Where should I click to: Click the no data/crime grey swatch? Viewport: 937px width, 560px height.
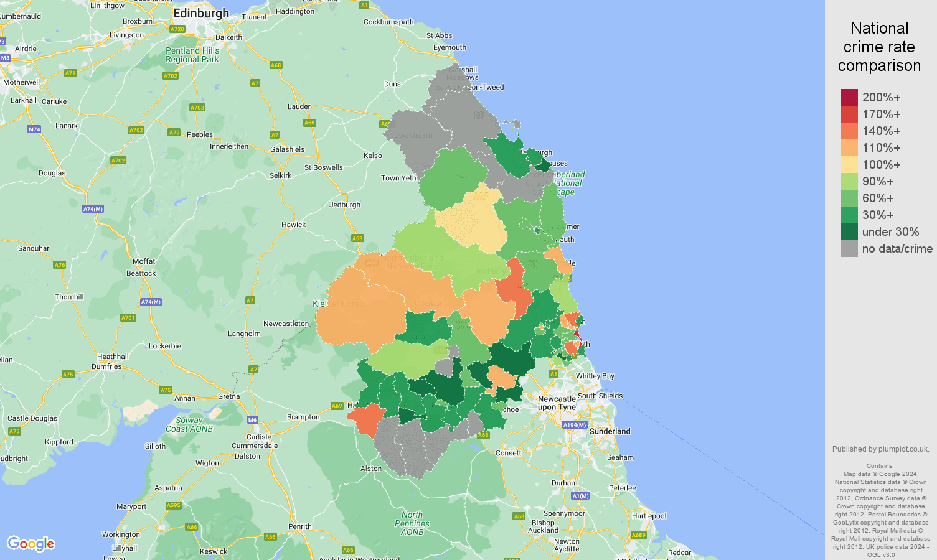(x=849, y=248)
